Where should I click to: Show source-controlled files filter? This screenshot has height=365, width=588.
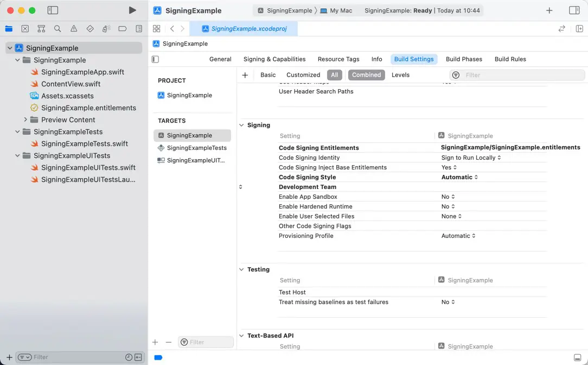138,357
